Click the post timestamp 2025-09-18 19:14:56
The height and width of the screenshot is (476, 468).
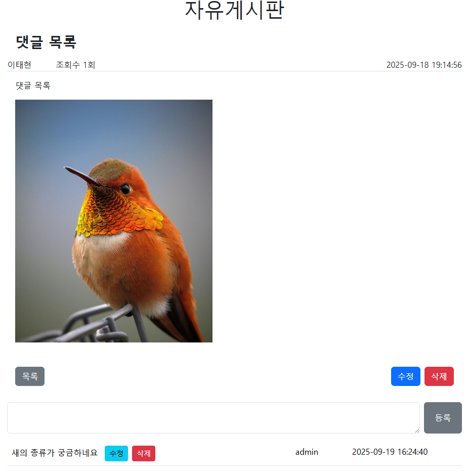[424, 65]
